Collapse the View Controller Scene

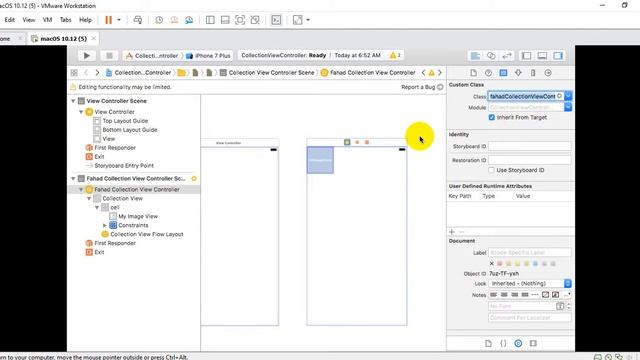tap(73, 101)
